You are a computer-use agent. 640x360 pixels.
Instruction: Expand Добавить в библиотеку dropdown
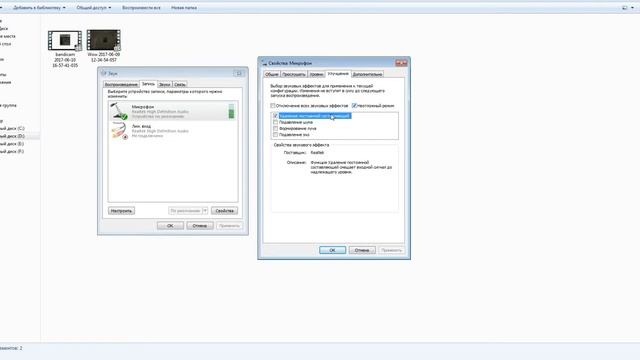coord(39,8)
